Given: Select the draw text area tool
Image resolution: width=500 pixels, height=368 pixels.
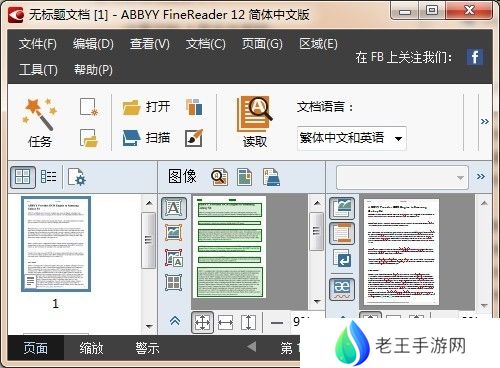Looking at the screenshot, I should coord(174,208).
